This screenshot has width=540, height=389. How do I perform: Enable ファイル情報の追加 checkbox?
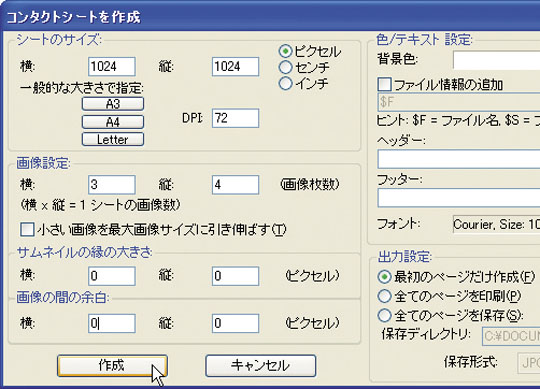(x=384, y=84)
